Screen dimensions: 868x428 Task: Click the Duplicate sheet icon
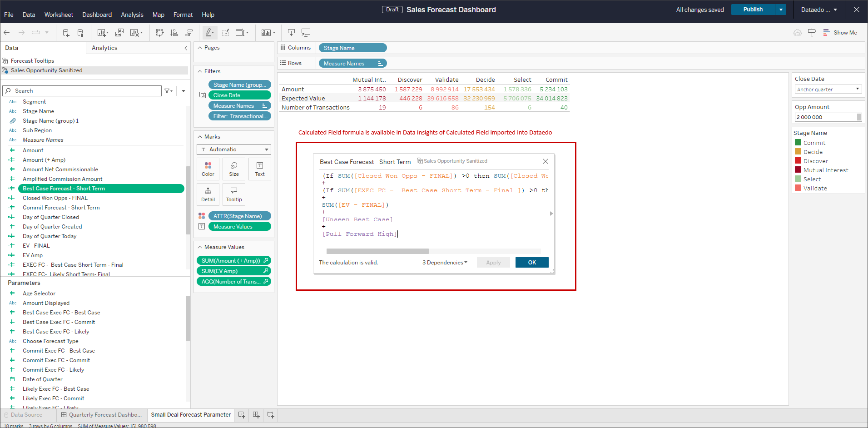[119, 33]
